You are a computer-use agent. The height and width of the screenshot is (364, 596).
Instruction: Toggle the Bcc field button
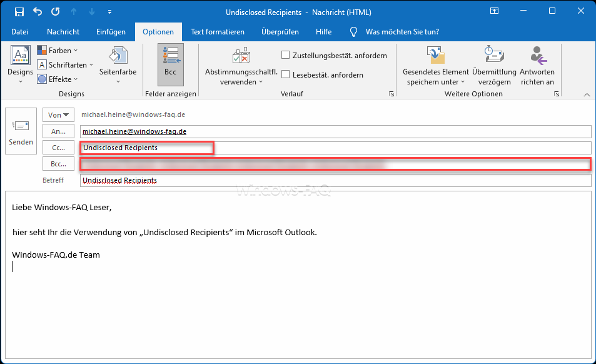point(171,64)
